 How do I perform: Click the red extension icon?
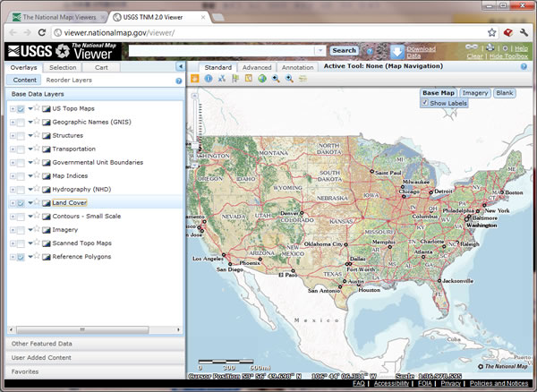click(507, 32)
